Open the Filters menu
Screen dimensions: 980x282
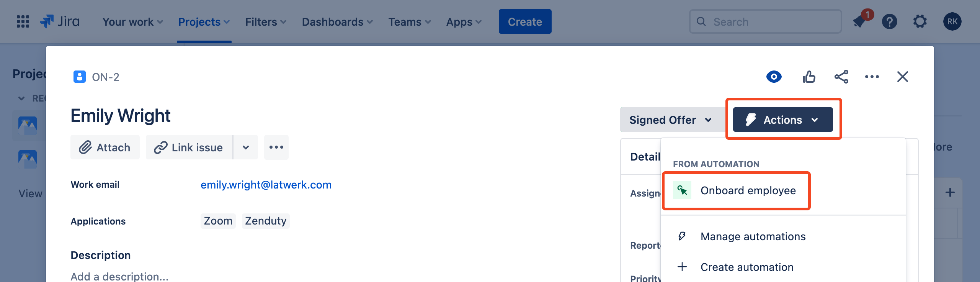[x=266, y=22]
